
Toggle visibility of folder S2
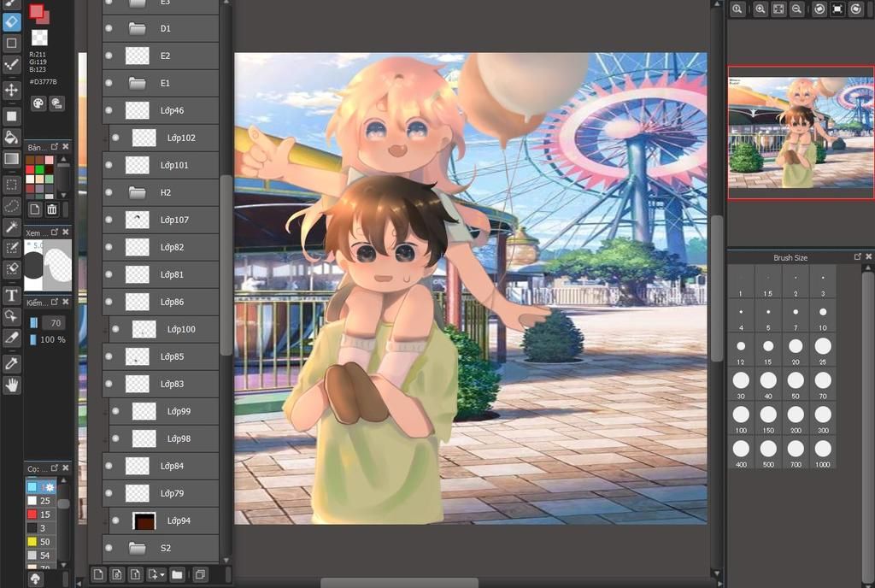[x=109, y=548]
